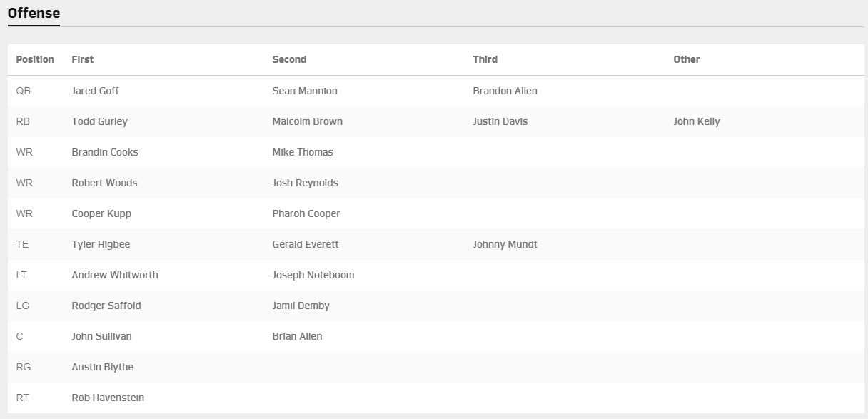Open Cooper Kupp's profile link
This screenshot has width=868, height=419.
[101, 213]
